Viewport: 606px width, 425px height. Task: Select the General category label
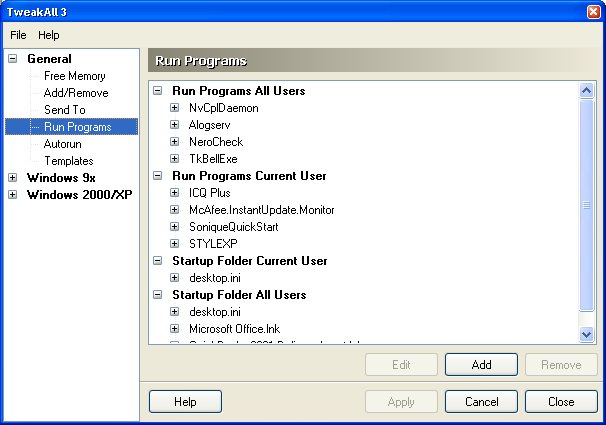point(49,59)
